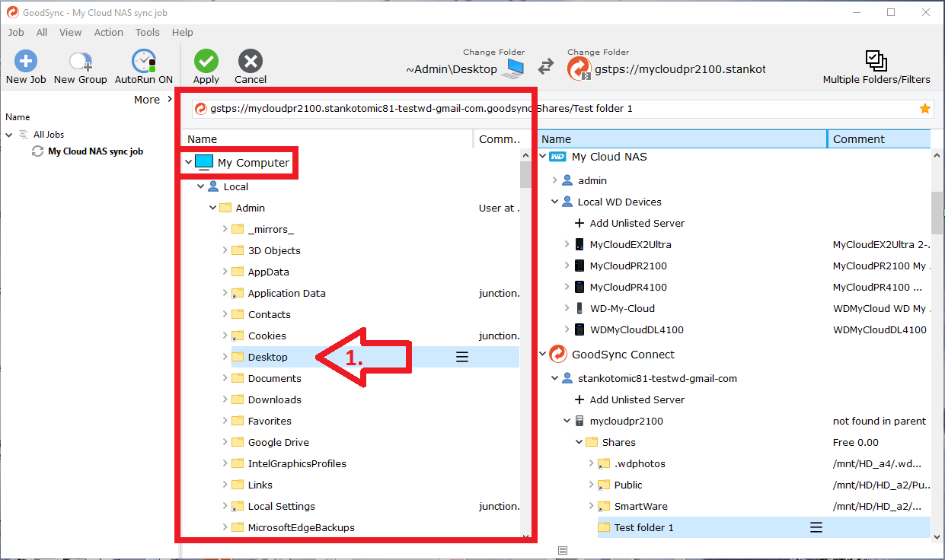Click the GoodSync icon in path field

[201, 109]
